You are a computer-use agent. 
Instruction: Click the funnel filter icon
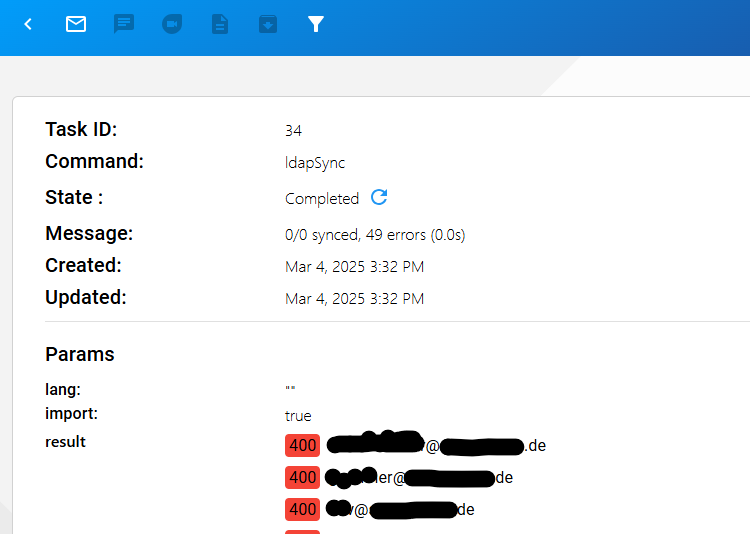coord(316,24)
